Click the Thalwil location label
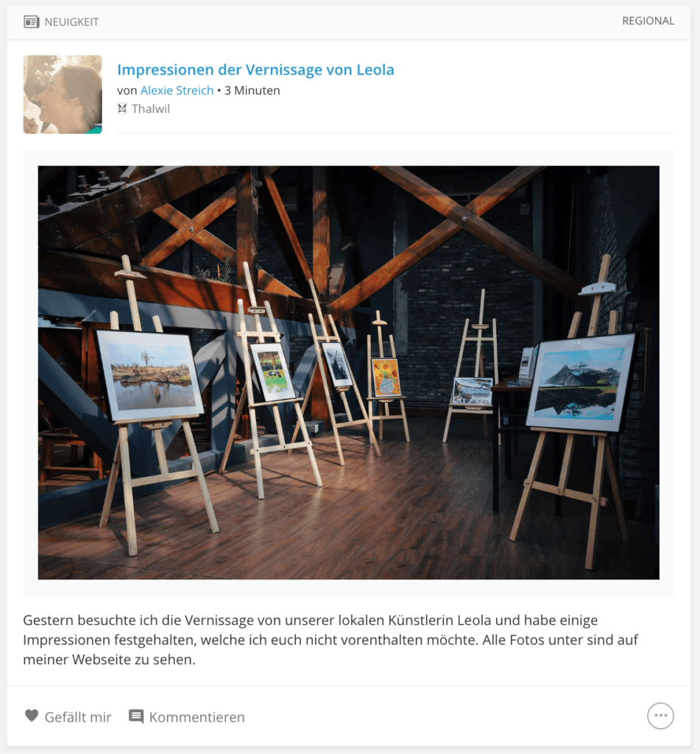700x754 pixels. tap(150, 109)
